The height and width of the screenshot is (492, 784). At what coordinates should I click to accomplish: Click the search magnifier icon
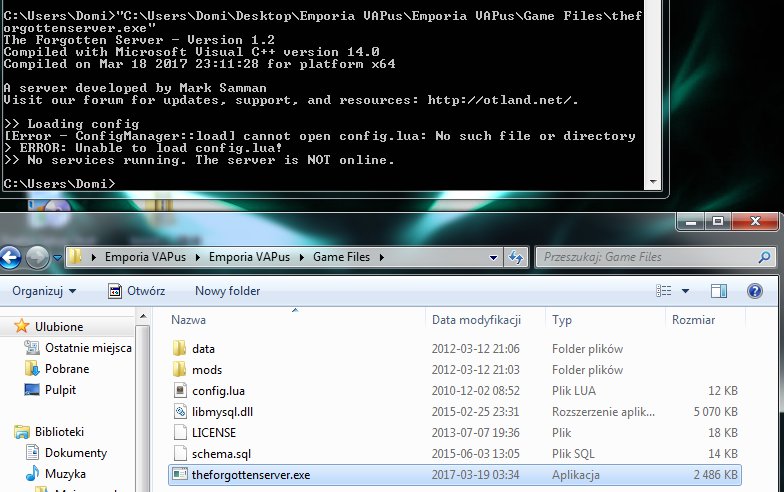pyautogui.click(x=764, y=257)
